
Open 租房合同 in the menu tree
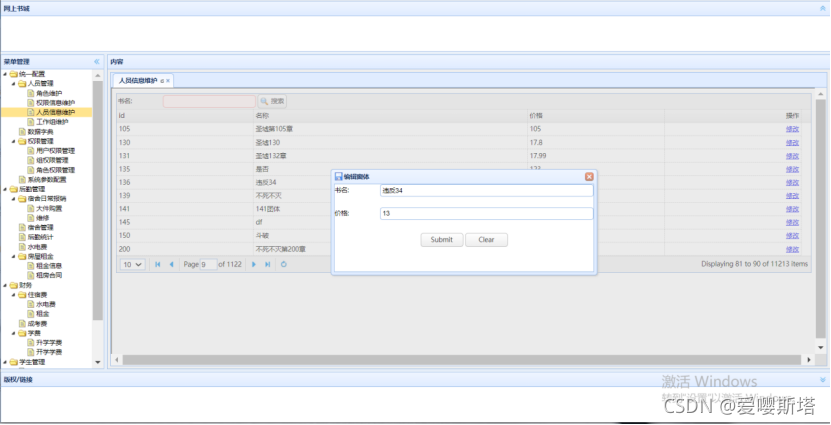tap(49, 276)
